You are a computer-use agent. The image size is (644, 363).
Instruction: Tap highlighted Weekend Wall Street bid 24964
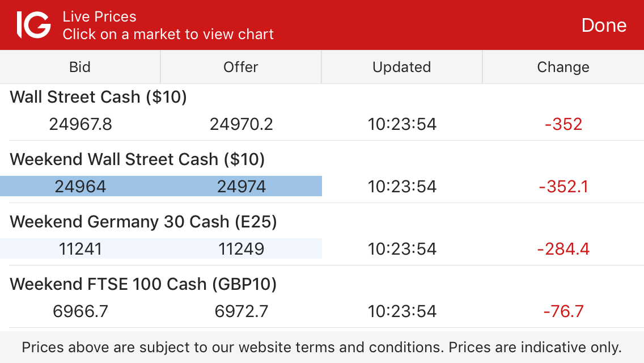[x=80, y=187]
